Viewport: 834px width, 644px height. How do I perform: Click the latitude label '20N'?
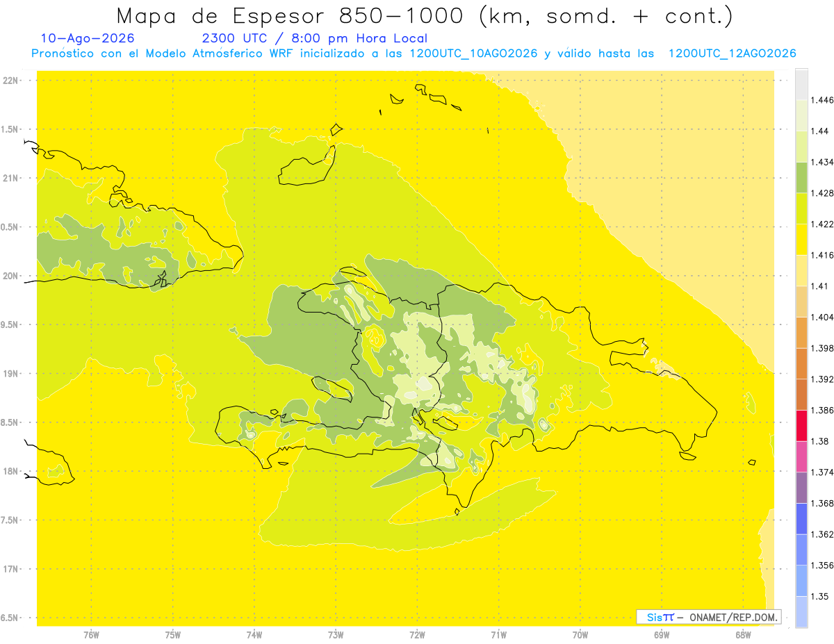11,276
